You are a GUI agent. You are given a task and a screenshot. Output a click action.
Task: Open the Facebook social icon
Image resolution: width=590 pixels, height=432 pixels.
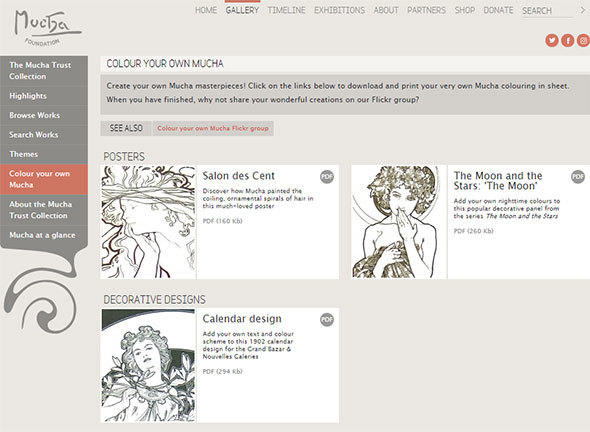[568, 40]
